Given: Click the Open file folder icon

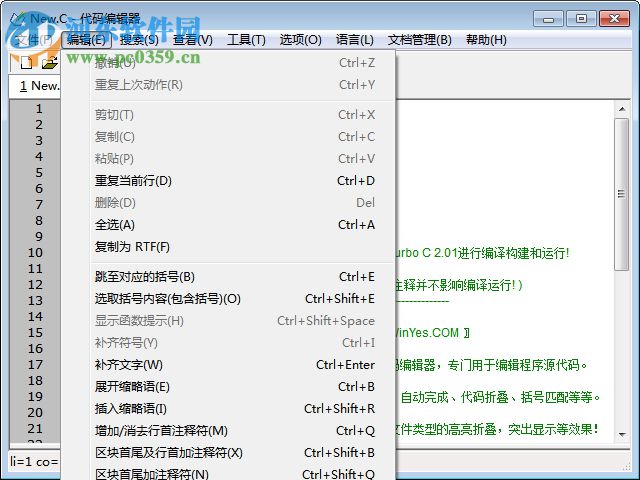Looking at the screenshot, I should click(50, 63).
